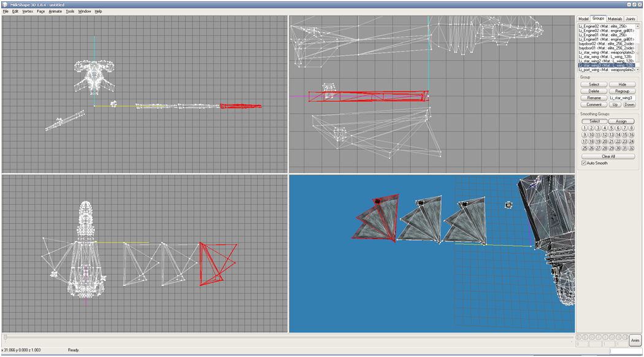This screenshot has width=644, height=357.
Task: Select Li_star_wing weaponplate2 group row
Action: (x=606, y=53)
